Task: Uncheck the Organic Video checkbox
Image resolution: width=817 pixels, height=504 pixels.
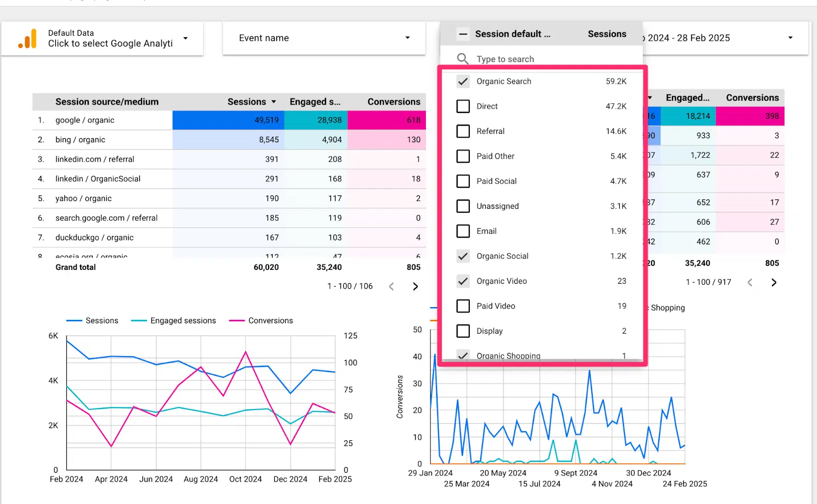Action: (x=463, y=281)
